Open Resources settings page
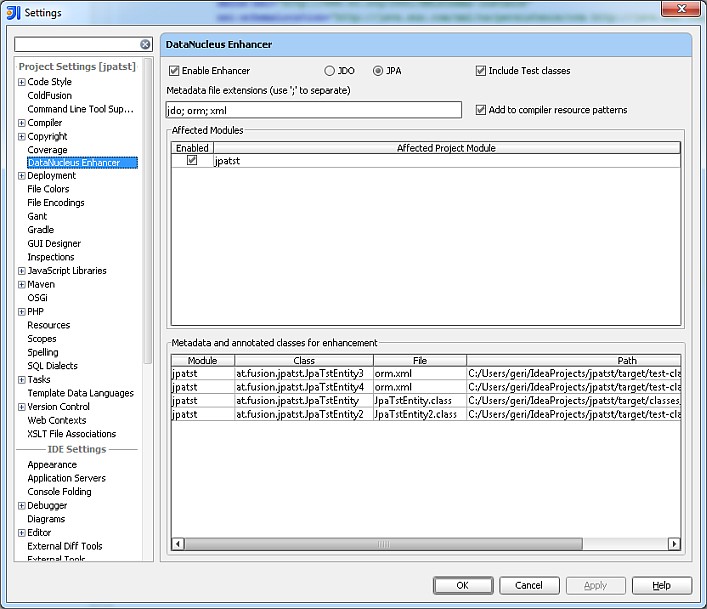The height and width of the screenshot is (609, 707). click(x=49, y=325)
